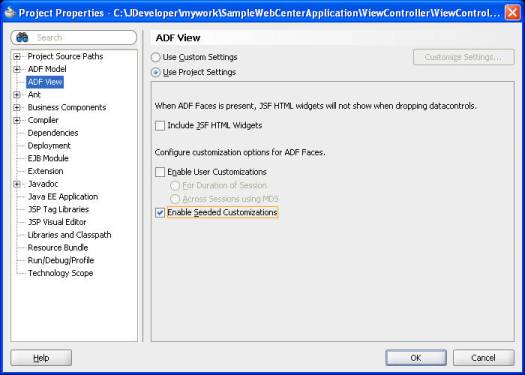Check Enable User Customizations

click(160, 172)
